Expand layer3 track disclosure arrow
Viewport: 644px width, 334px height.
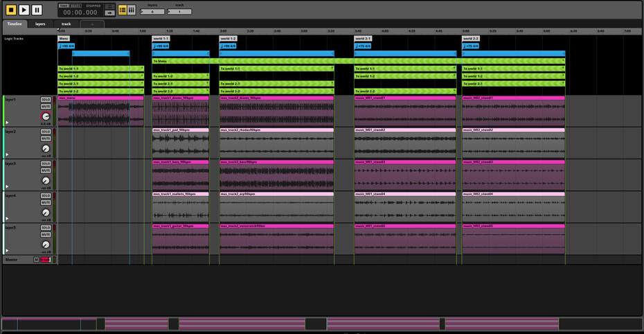tap(7, 186)
